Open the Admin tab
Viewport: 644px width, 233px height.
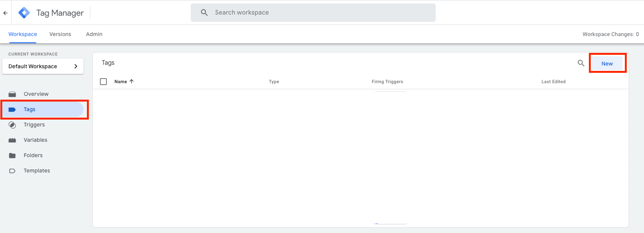94,34
